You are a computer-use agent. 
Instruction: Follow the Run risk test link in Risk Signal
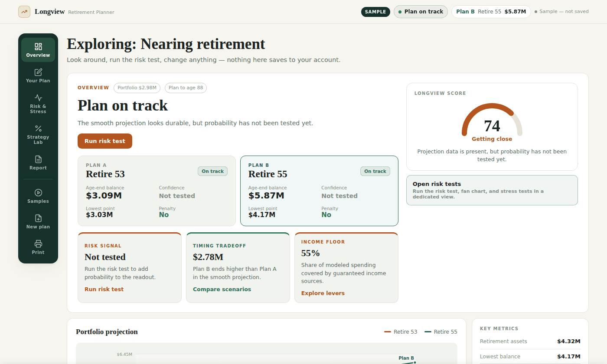[104, 289]
